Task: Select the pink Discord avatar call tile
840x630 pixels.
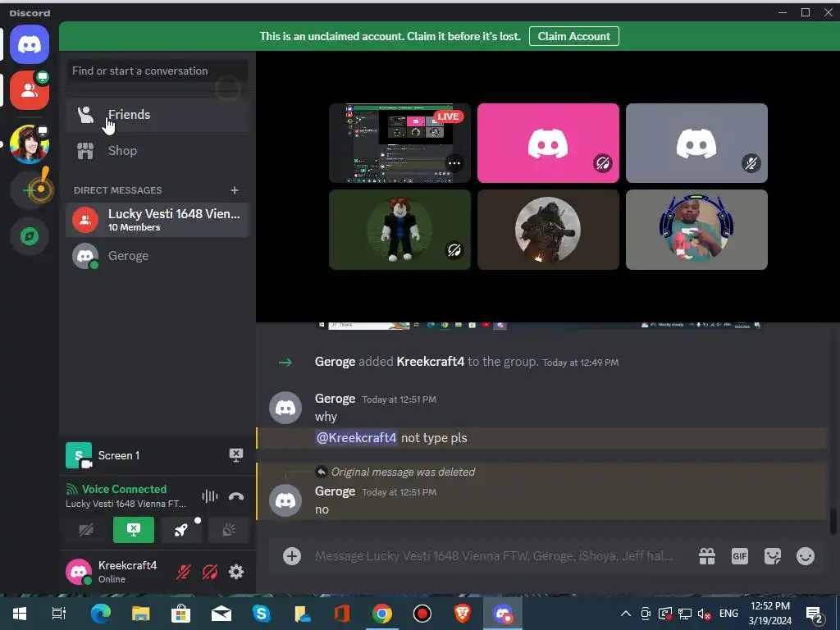Action: 548,143
